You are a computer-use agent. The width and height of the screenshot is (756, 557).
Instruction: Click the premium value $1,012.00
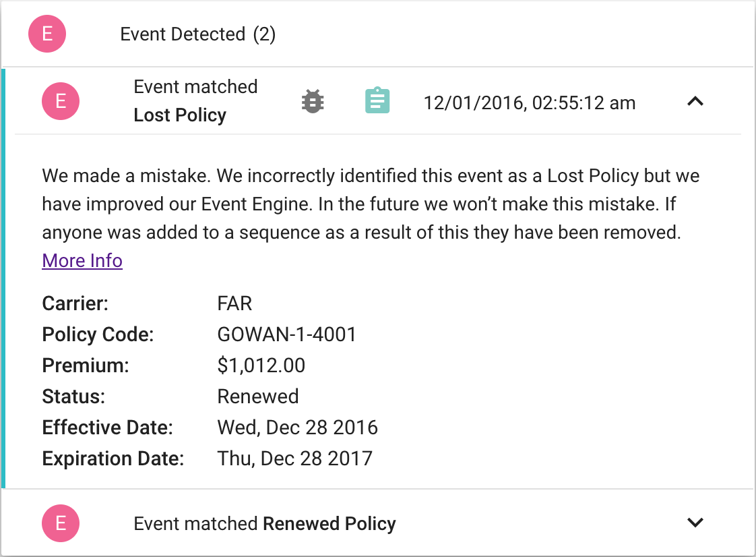(x=261, y=365)
